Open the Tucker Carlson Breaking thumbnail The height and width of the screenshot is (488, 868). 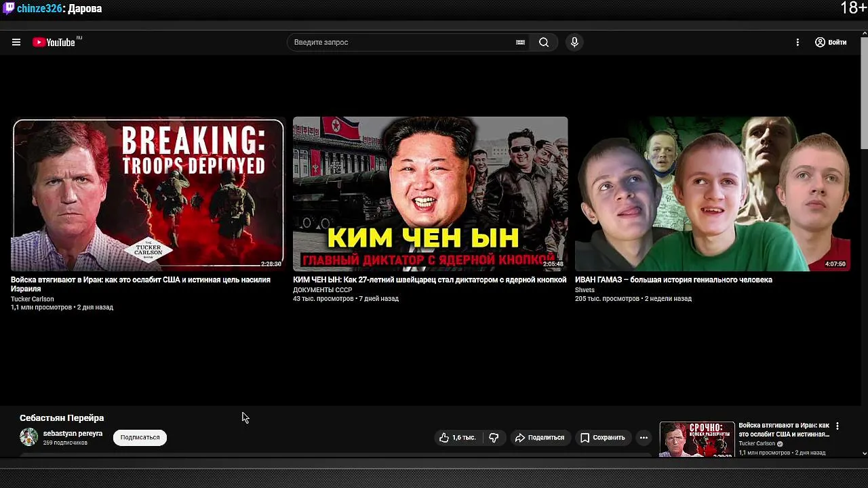click(148, 194)
